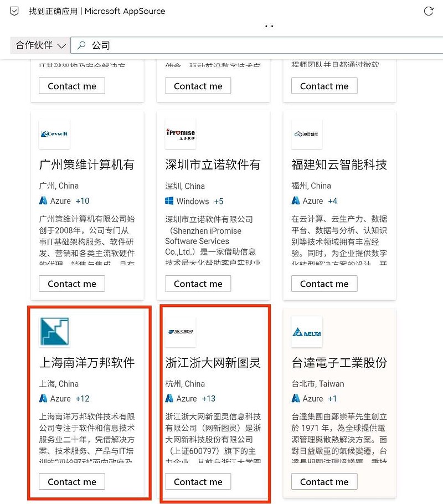Click Contact me on 福建知云 card
This screenshot has height=504, width=443.
tap(324, 284)
